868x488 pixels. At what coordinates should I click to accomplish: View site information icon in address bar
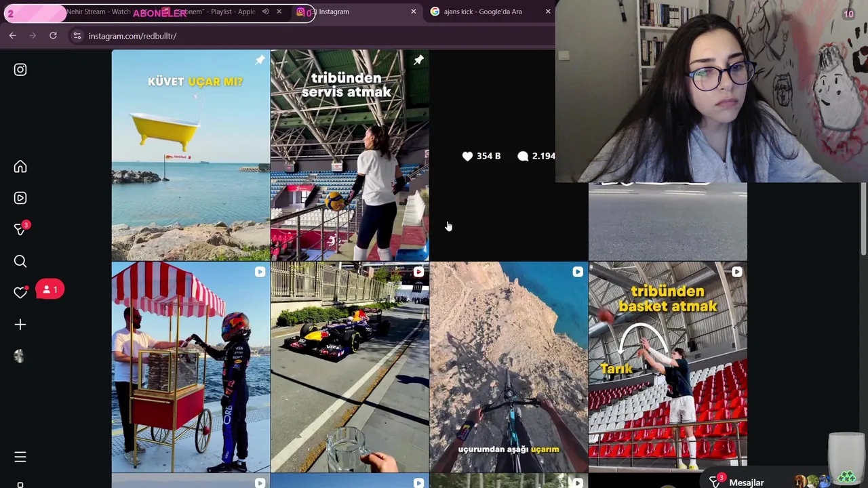pos(77,36)
